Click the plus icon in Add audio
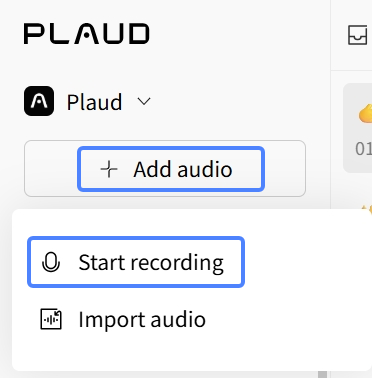This screenshot has width=372, height=378. [109, 169]
